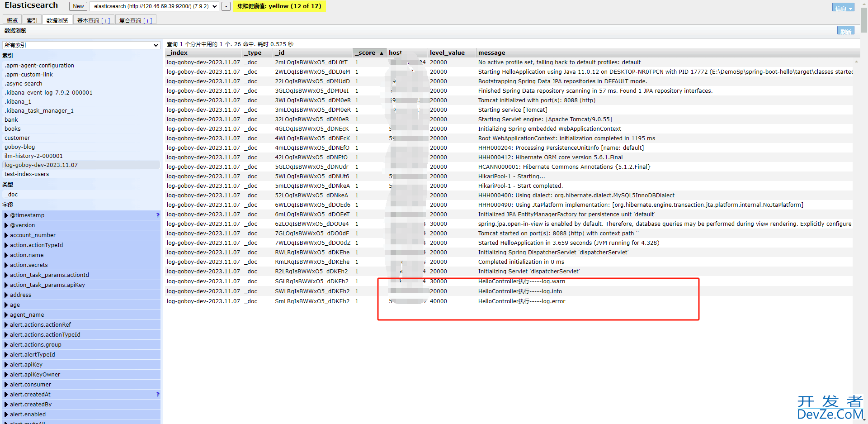
Task: Open row with id 2mLOqIsBWWxO5_dDL0fT
Action: click(509, 62)
